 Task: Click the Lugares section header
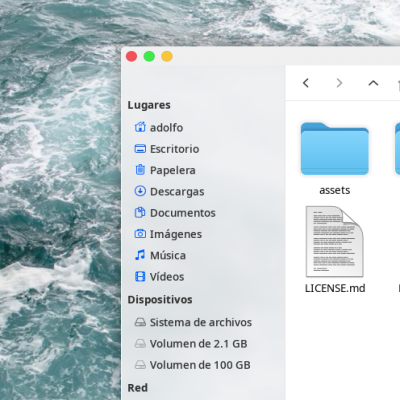(x=149, y=105)
